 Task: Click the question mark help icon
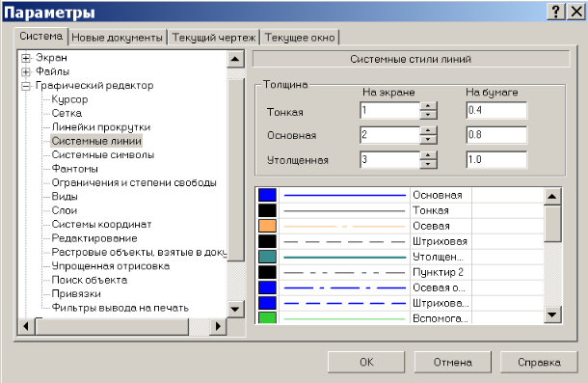(556, 12)
